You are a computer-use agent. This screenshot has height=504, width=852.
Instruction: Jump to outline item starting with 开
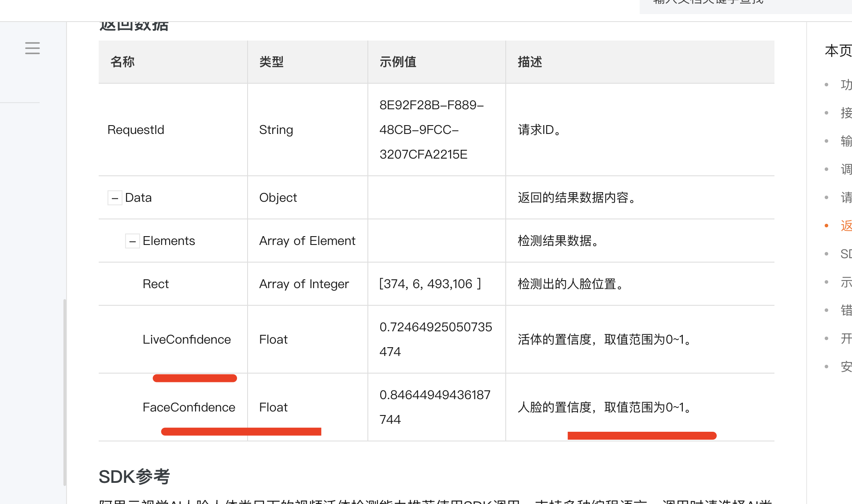click(x=845, y=338)
